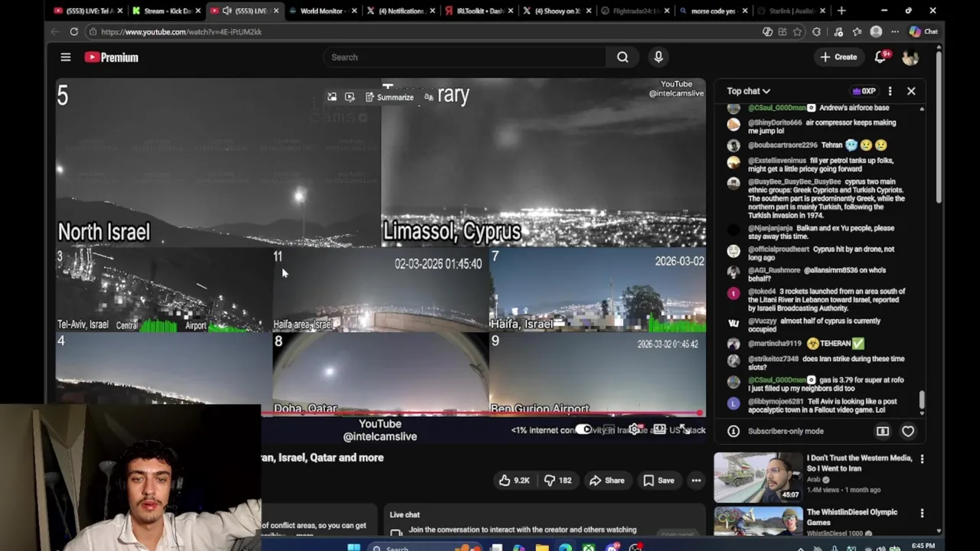The height and width of the screenshot is (551, 980).
Task: Open chat options three-dot menu
Action: (x=890, y=91)
